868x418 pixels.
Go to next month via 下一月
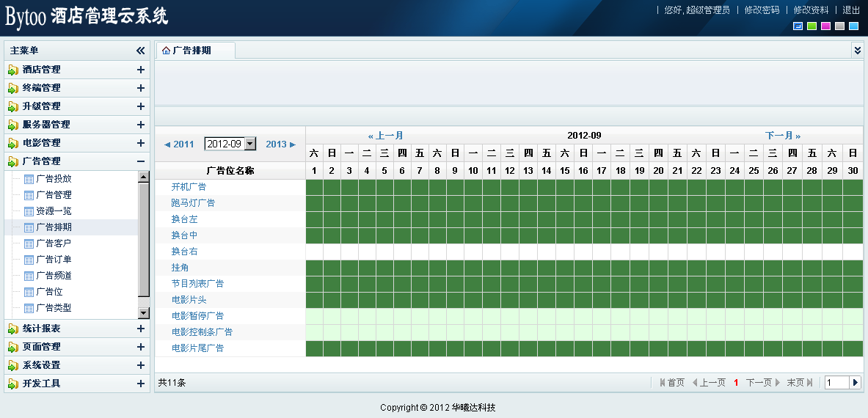(x=782, y=136)
